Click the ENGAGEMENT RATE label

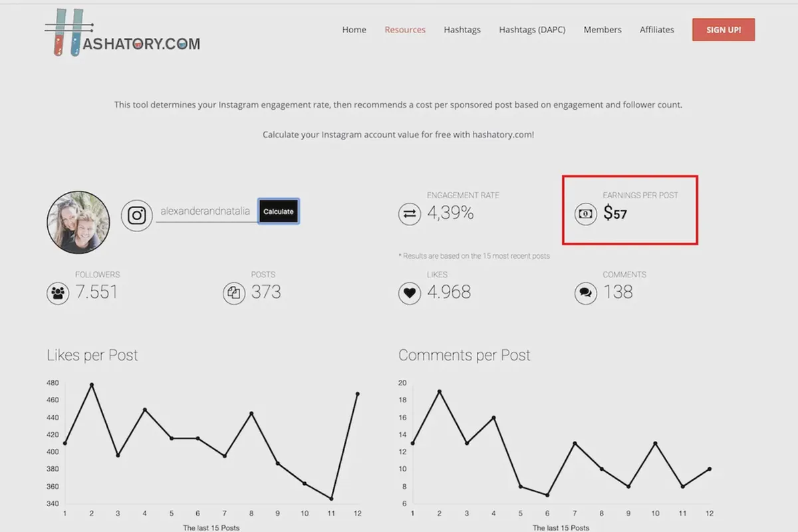tap(463, 196)
